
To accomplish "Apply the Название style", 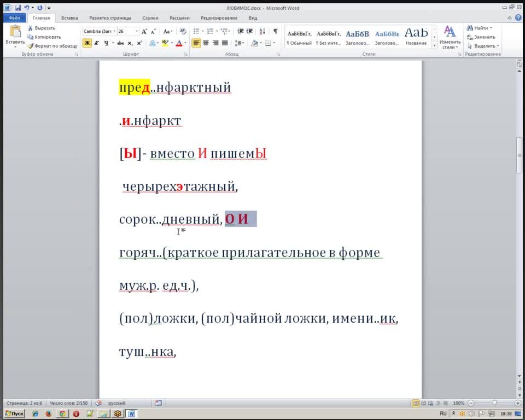I will [x=416, y=36].
